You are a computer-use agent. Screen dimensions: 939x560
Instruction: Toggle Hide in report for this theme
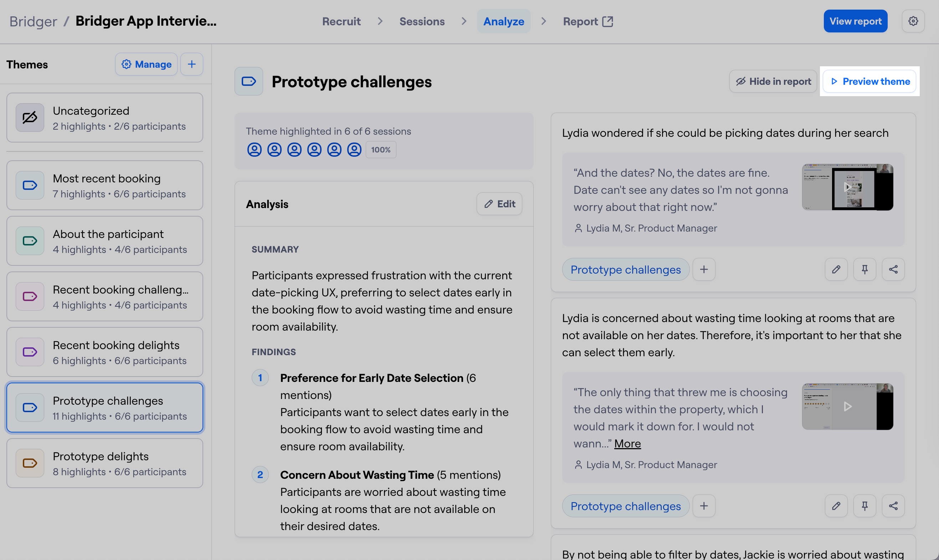(773, 82)
